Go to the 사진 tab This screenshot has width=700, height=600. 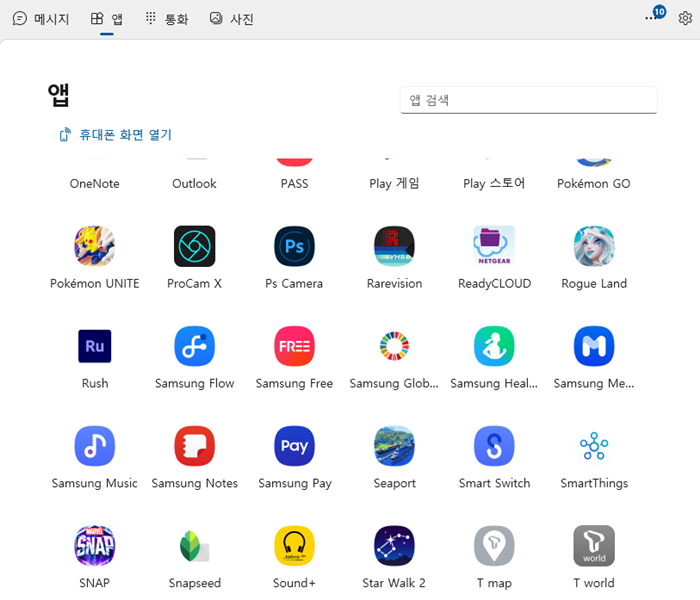232,19
